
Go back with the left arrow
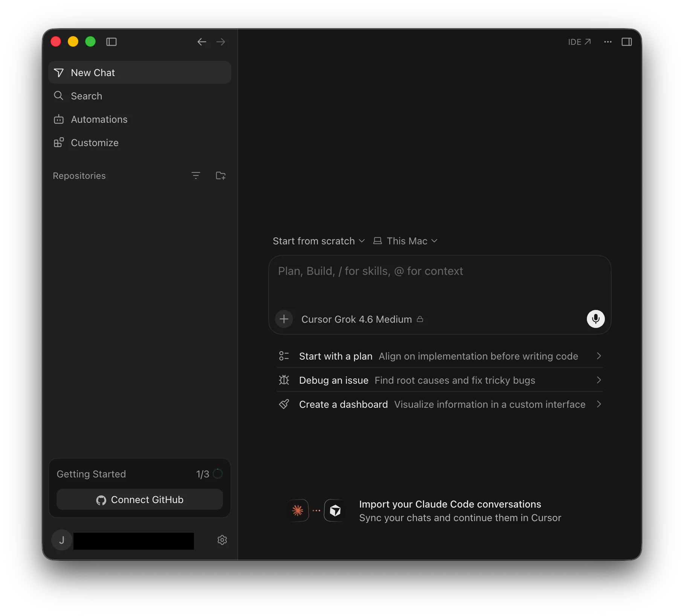(x=202, y=42)
